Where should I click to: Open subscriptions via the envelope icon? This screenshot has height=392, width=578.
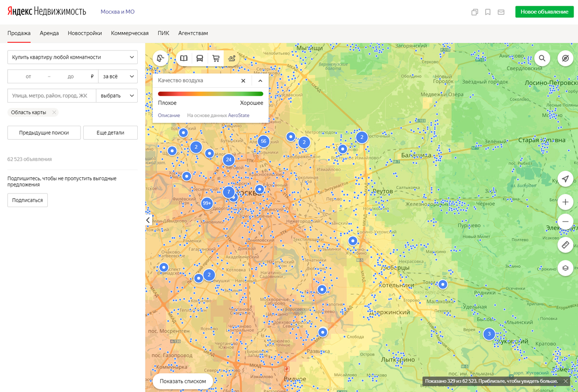click(x=501, y=12)
